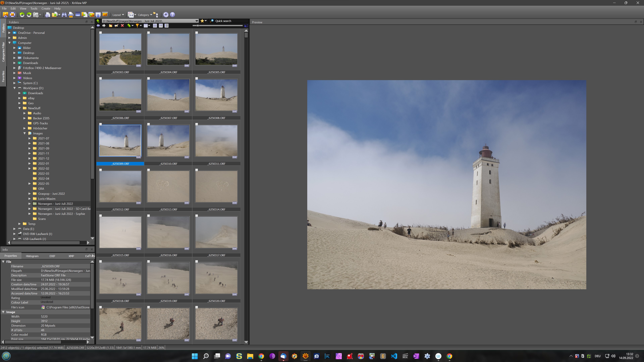The image size is (644, 362).
Task: Tick the checkbox on _6250303.ORF thumbnail
Action: click(x=100, y=33)
